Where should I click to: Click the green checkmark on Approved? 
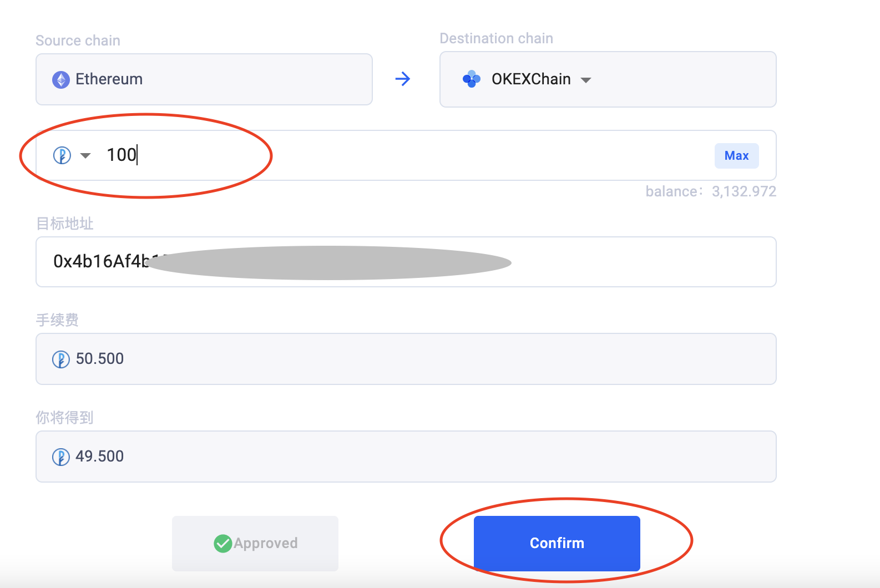222,544
